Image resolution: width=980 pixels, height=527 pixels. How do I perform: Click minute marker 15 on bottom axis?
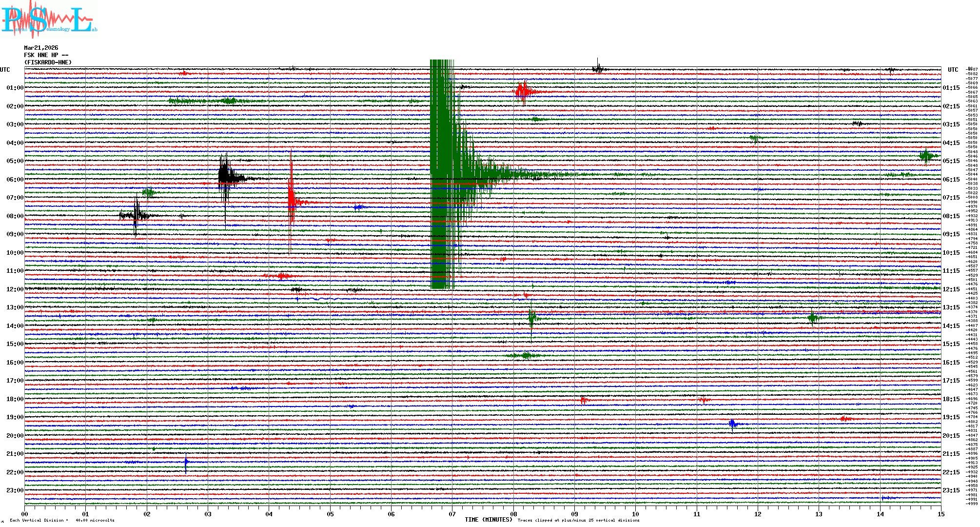[941, 514]
